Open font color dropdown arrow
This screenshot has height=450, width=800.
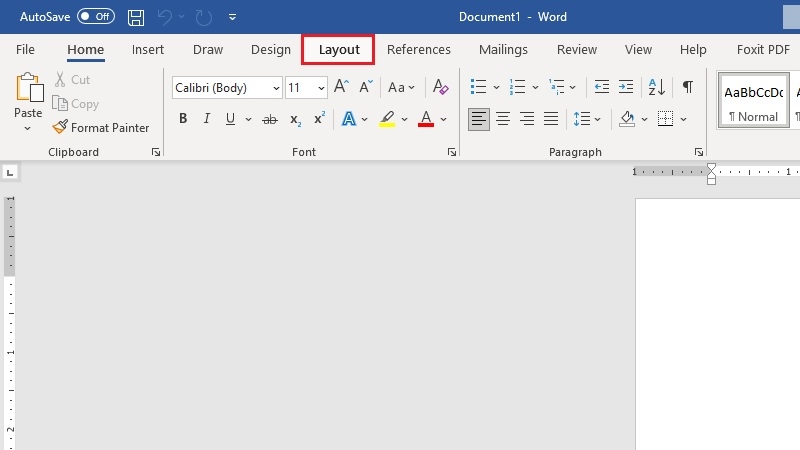click(x=443, y=119)
